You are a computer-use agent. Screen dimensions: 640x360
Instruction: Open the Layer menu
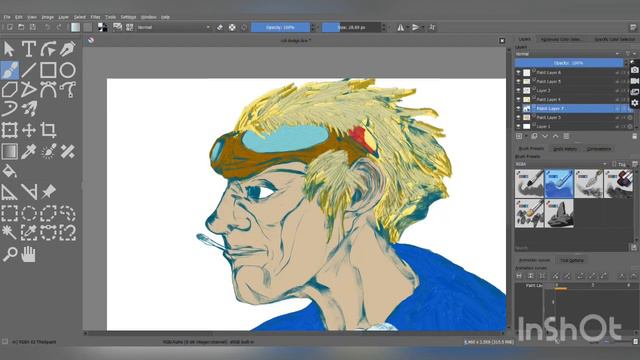pos(63,17)
